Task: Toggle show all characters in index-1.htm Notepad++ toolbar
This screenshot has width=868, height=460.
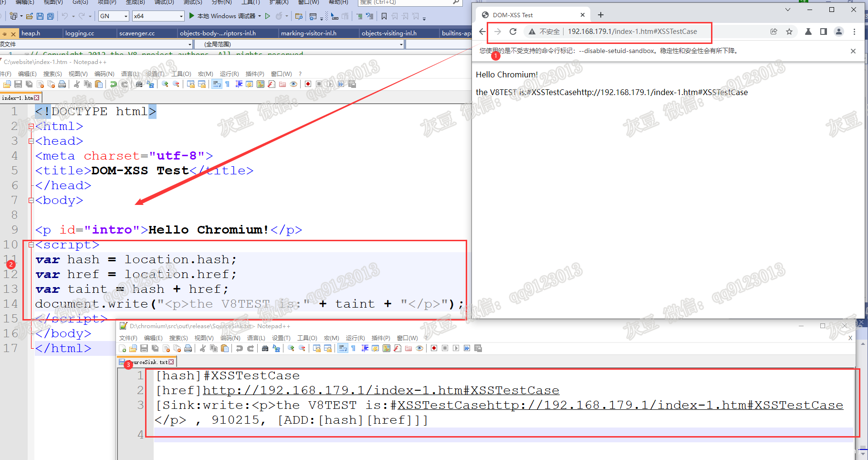Action: coord(228,85)
